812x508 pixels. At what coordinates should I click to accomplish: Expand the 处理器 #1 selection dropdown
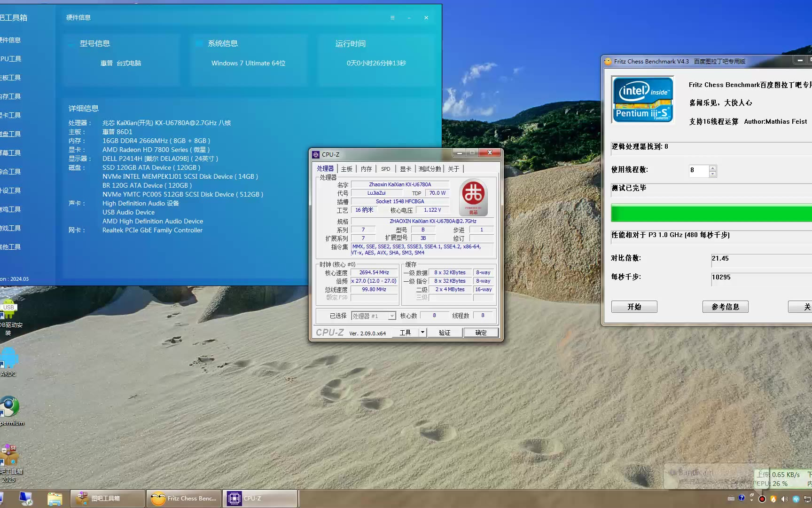[391, 316]
